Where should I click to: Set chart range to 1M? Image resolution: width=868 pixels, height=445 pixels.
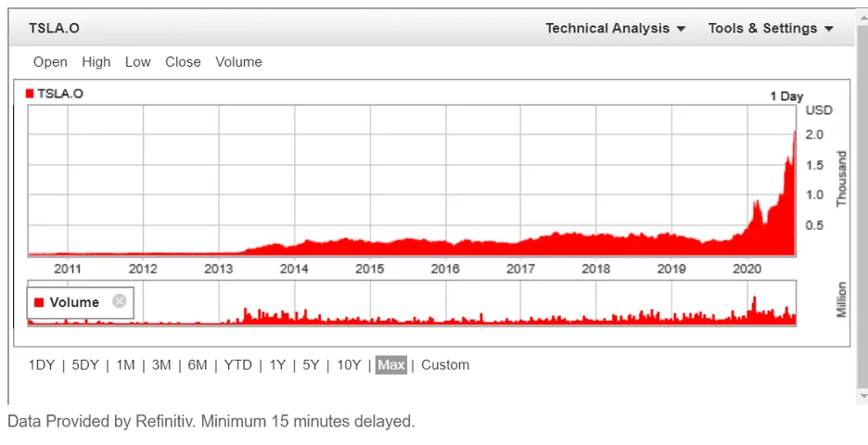[x=125, y=365]
